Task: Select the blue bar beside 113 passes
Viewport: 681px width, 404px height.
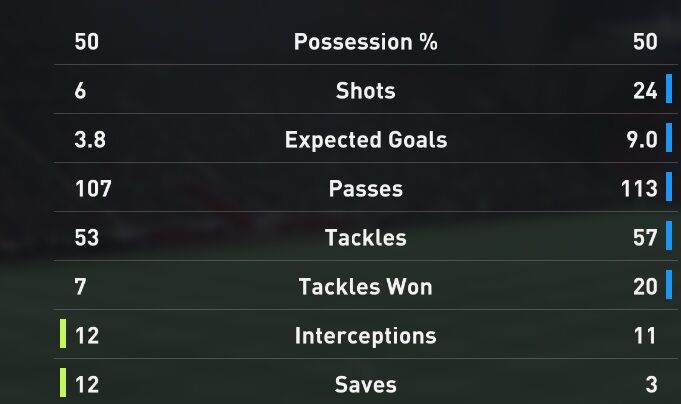Action: [x=668, y=189]
